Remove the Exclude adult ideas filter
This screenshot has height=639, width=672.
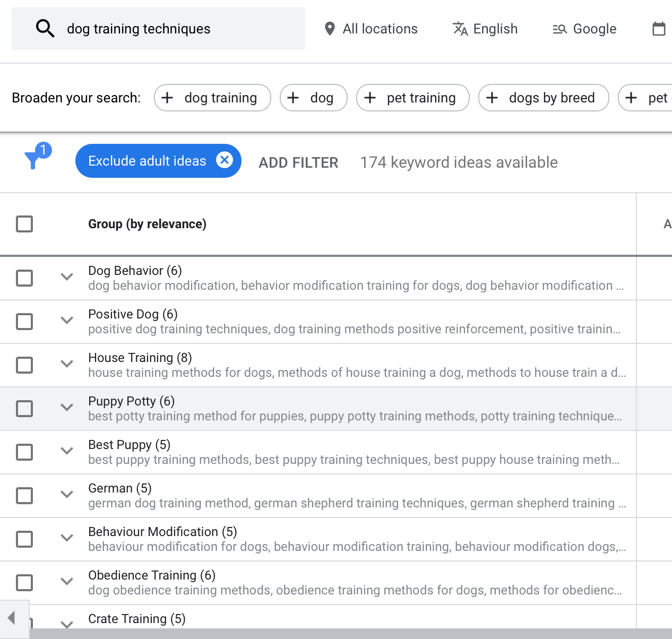[225, 160]
